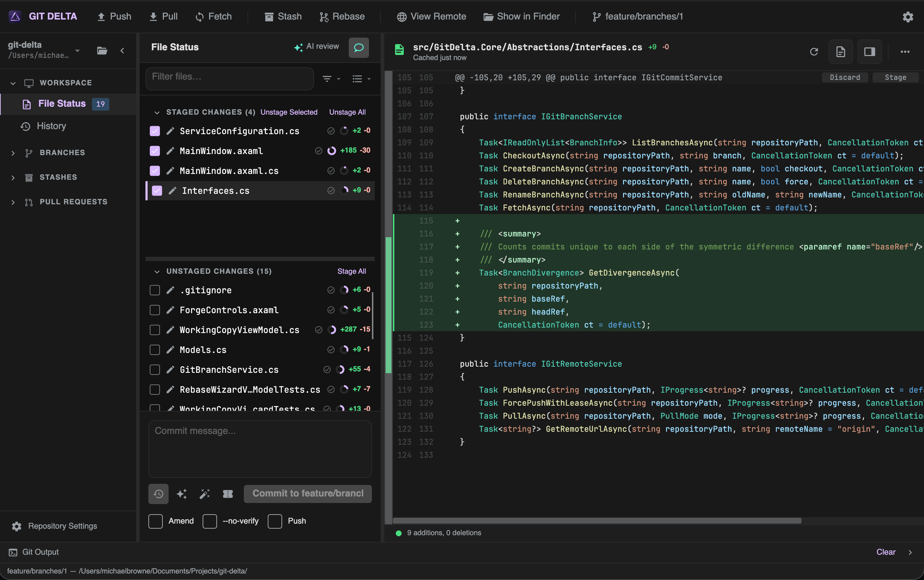Click the Filter files search field

click(229, 78)
